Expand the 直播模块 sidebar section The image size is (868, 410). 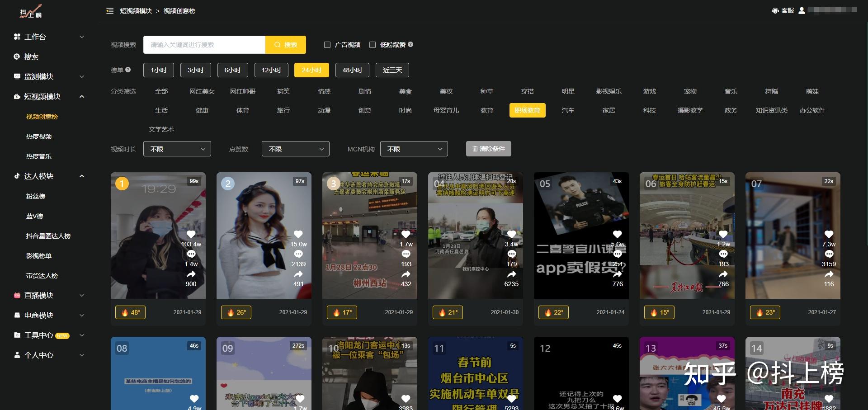coord(82,295)
